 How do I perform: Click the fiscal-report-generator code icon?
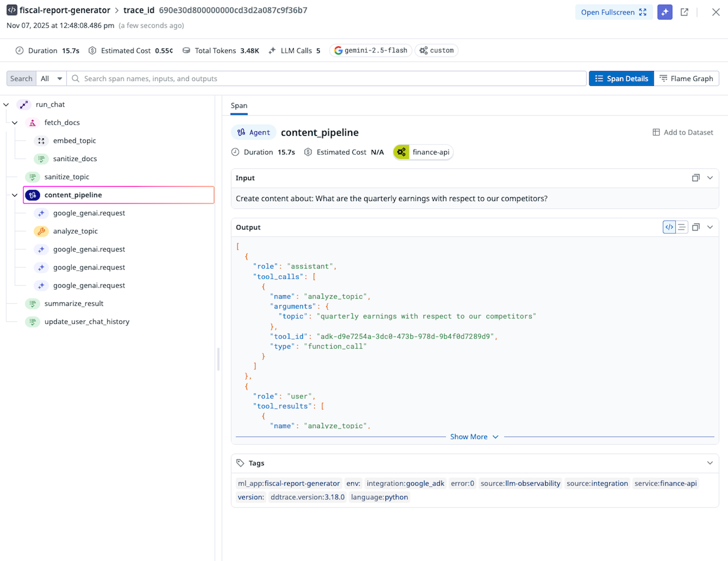[x=11, y=10]
